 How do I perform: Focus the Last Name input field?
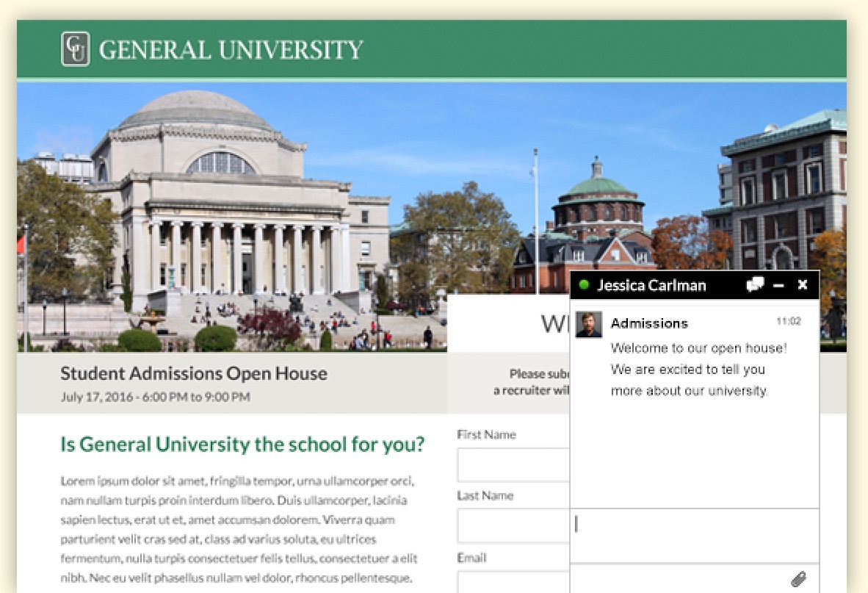click(x=513, y=525)
